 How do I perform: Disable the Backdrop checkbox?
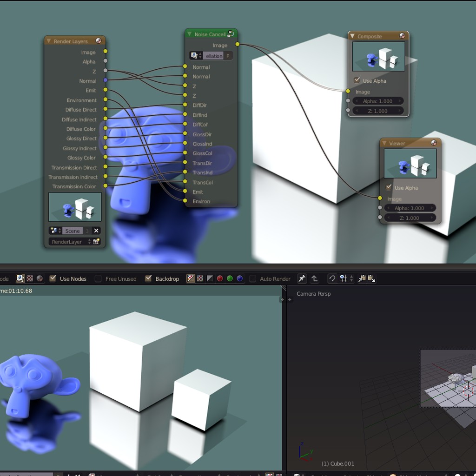click(149, 278)
